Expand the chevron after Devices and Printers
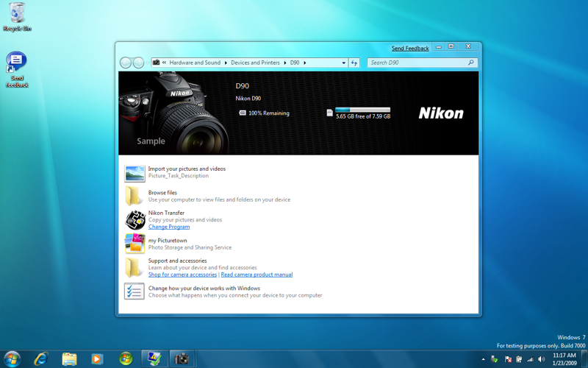The width and height of the screenshot is (588, 368). (285, 63)
